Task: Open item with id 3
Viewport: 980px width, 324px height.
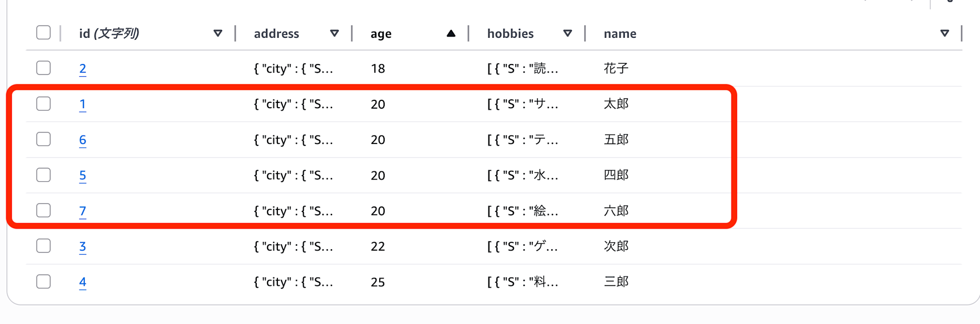Action: click(x=83, y=246)
